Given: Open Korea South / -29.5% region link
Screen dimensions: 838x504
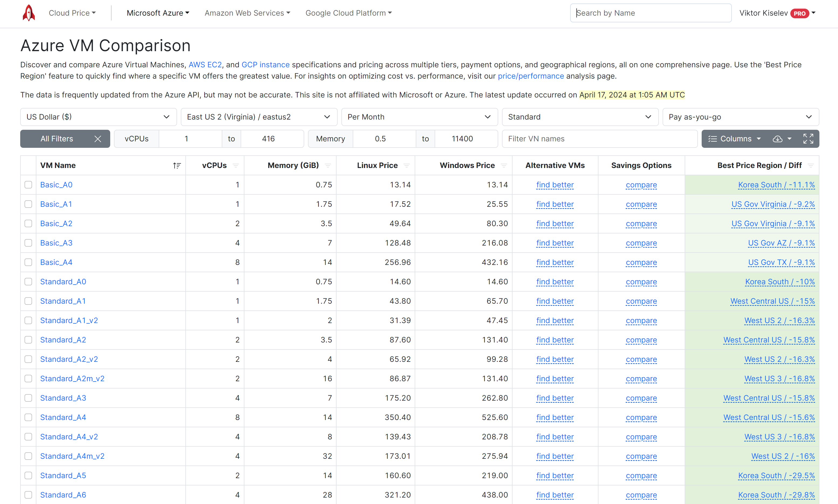Looking at the screenshot, I should click(777, 475).
